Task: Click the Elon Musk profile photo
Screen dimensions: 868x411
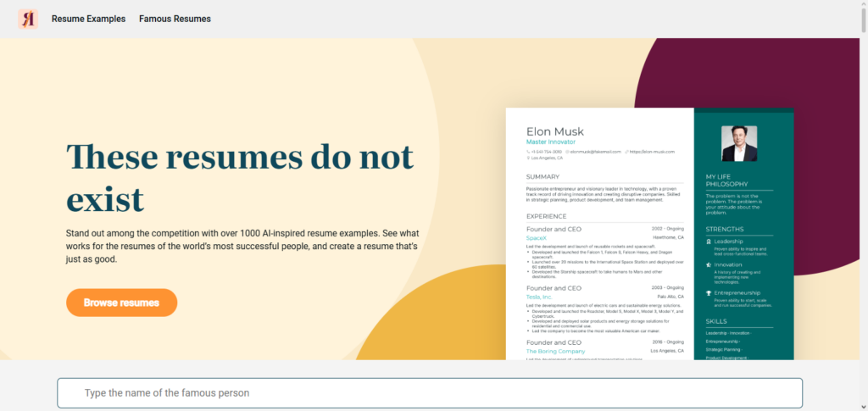Action: tap(738, 144)
